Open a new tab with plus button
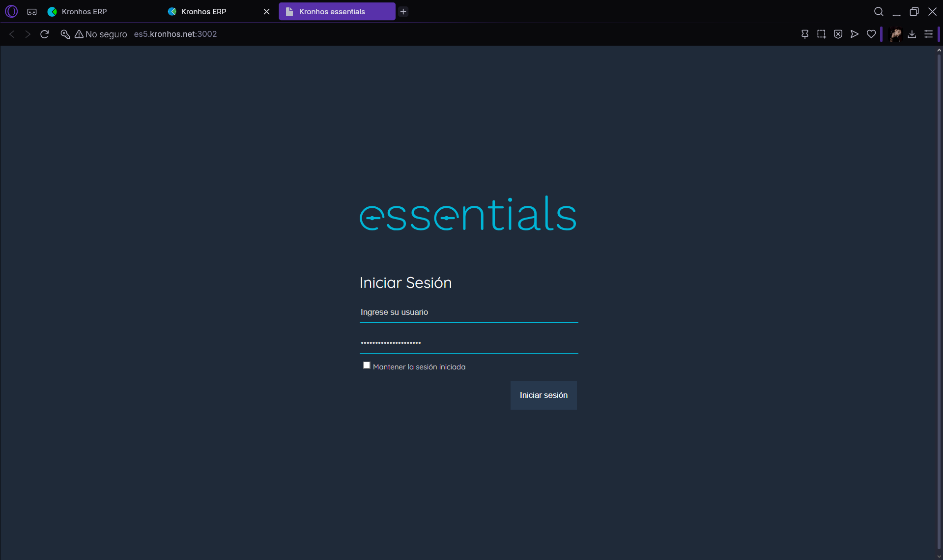943x560 pixels. coord(403,11)
